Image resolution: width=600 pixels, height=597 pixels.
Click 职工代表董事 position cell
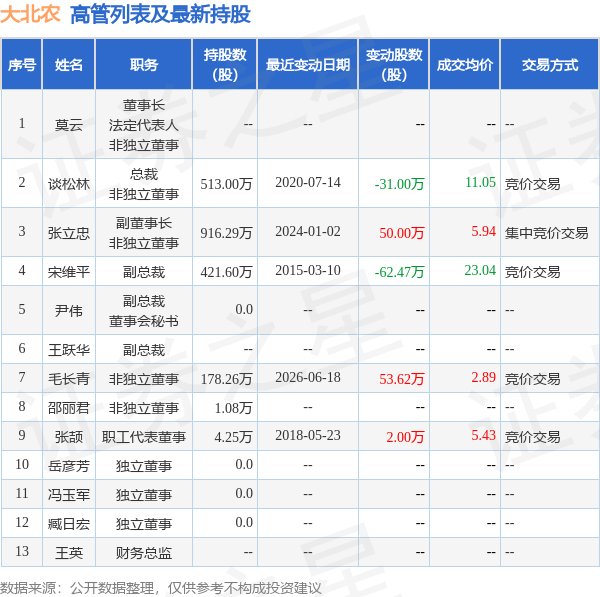click(x=144, y=437)
